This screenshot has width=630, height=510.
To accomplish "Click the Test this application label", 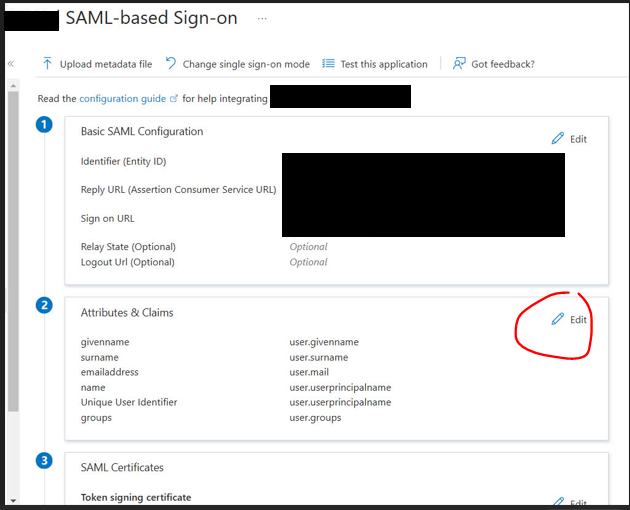I will (384, 64).
